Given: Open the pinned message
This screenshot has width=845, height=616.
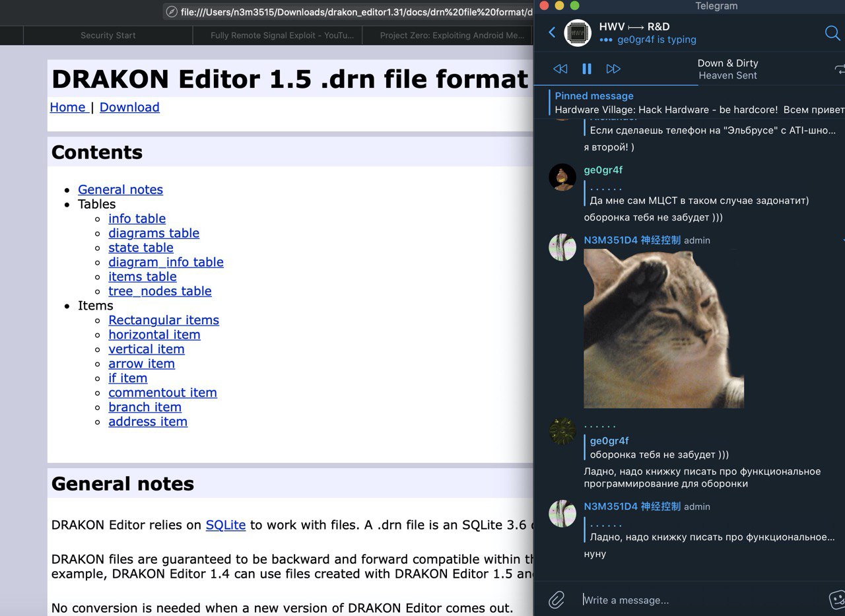Looking at the screenshot, I should [x=696, y=102].
